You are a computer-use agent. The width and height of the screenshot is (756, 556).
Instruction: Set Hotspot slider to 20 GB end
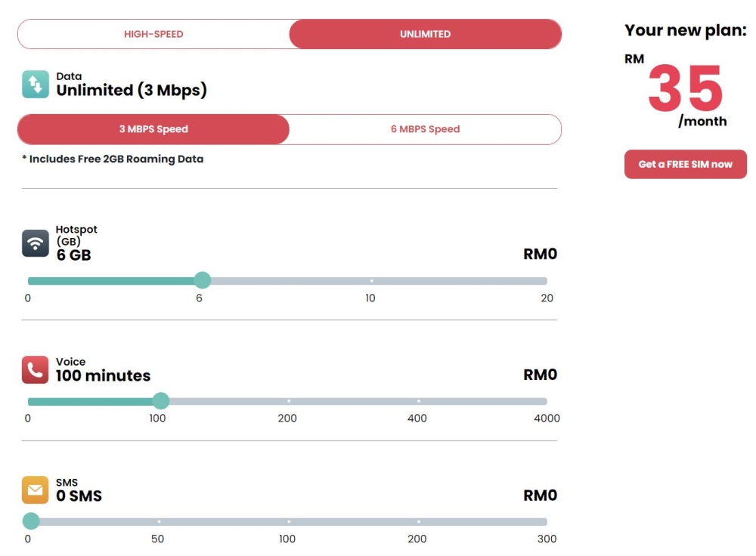(547, 280)
